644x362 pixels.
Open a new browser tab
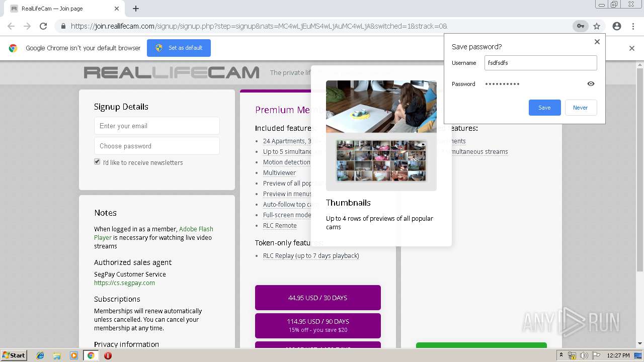(x=136, y=9)
